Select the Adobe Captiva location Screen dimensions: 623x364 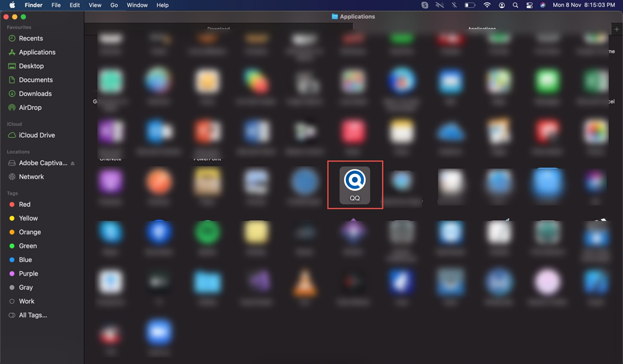[42, 163]
